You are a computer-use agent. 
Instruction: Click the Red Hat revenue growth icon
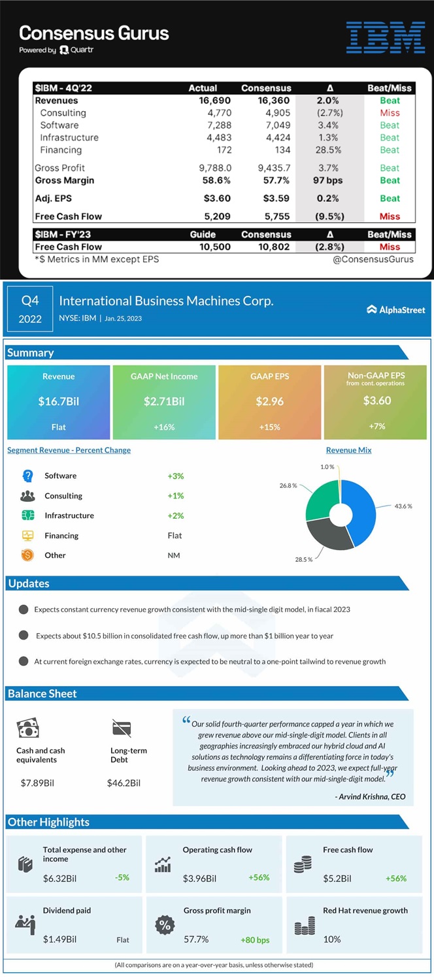coord(305,926)
